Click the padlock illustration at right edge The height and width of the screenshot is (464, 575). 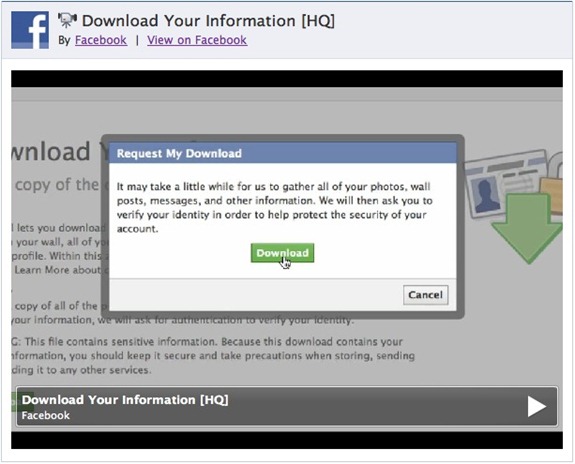tap(552, 183)
